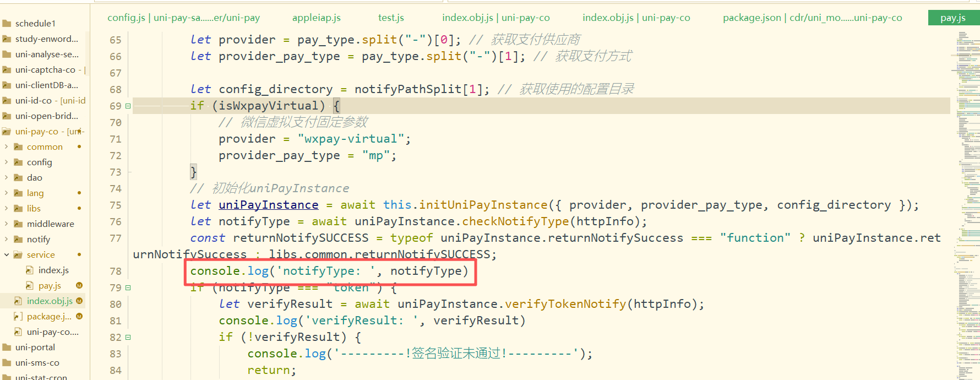The width and height of the screenshot is (980, 380).
Task: Click the package.json file icon in sidebar
Action: pyautogui.click(x=18, y=317)
